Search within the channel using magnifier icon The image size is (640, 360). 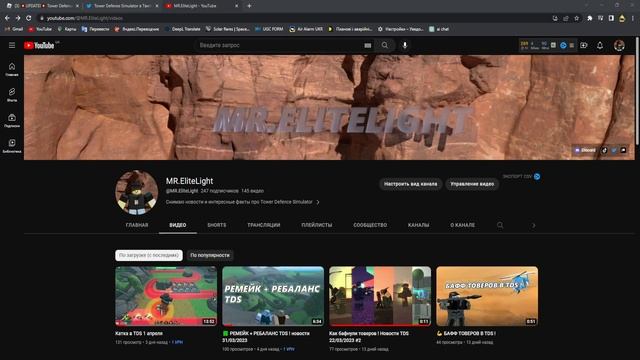(x=500, y=225)
